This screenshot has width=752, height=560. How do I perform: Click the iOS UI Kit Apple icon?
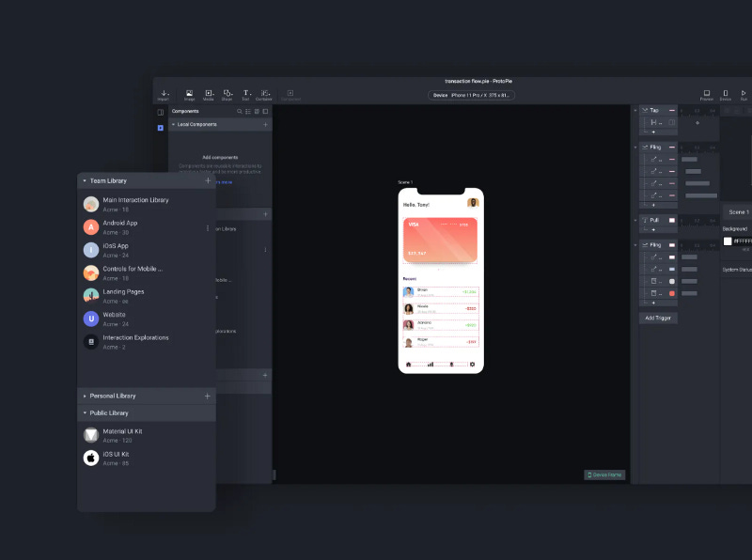pyautogui.click(x=91, y=459)
